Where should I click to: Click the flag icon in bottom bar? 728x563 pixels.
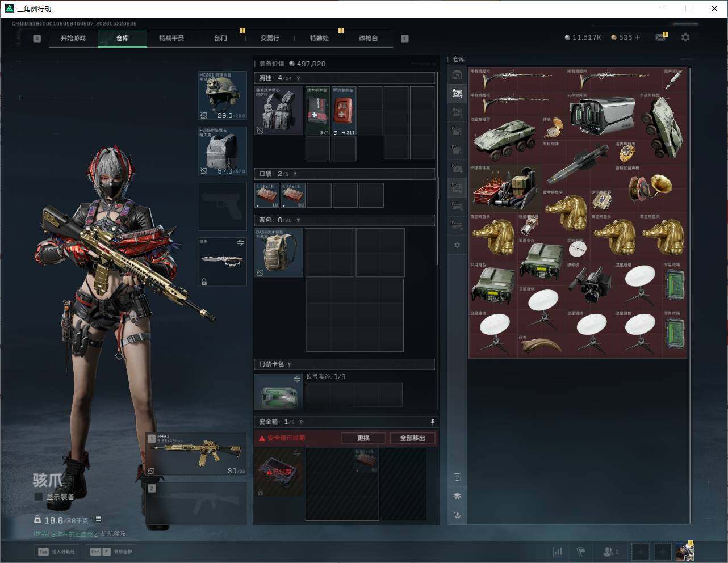point(580,552)
